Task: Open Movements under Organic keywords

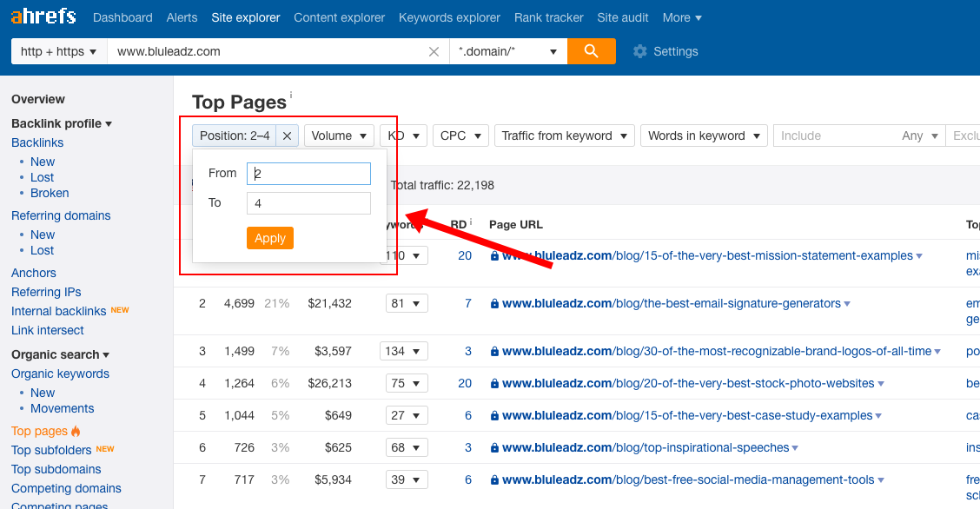Action: pyautogui.click(x=62, y=408)
